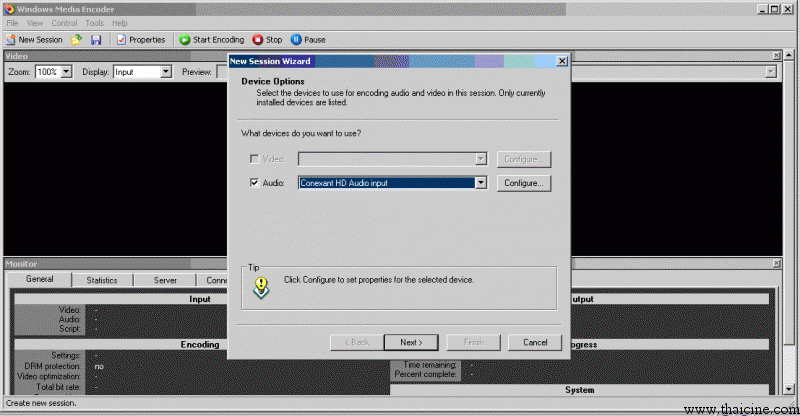Viewport: 800px width, 416px height.
Task: Click the red Stop icon
Action: coord(258,40)
